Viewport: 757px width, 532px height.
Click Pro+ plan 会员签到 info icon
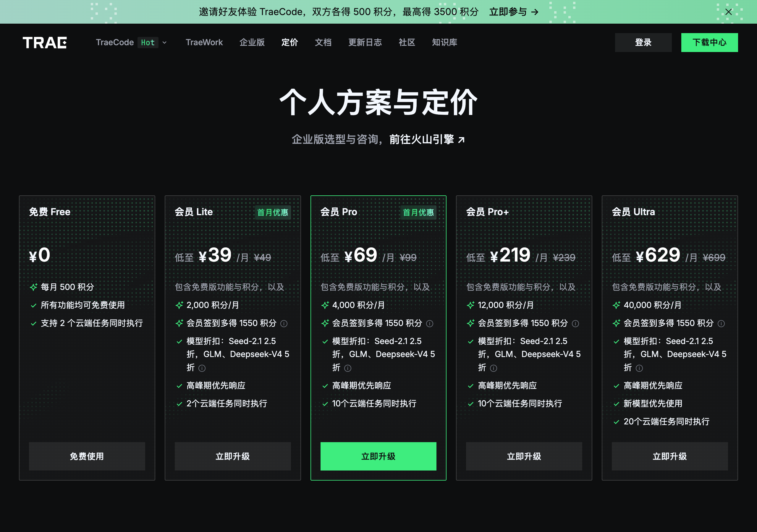(575, 324)
